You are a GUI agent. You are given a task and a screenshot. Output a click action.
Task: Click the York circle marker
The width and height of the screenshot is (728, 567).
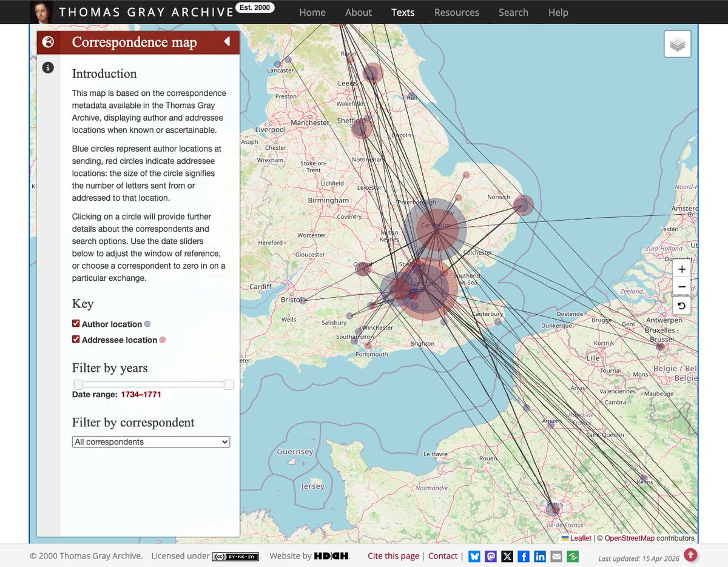point(371,75)
